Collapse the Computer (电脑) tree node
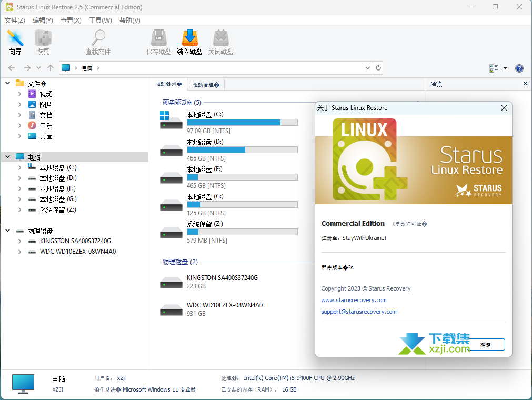 8,157
